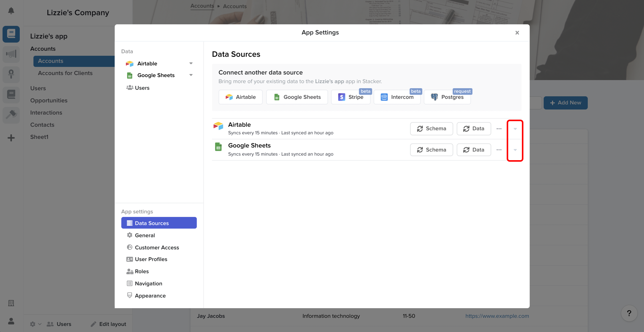This screenshot has width=644, height=332.
Task: Open the dark book app icon in left rail
Action: [11, 94]
